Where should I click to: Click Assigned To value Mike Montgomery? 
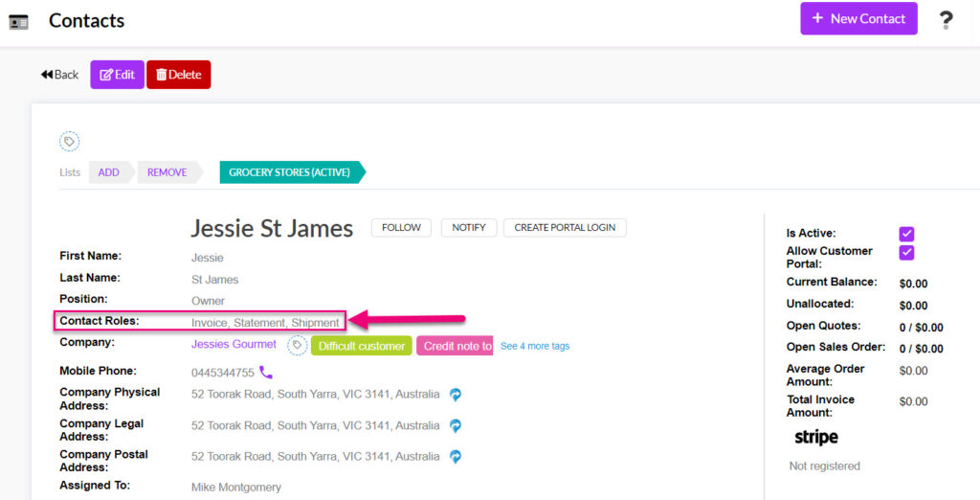point(236,488)
